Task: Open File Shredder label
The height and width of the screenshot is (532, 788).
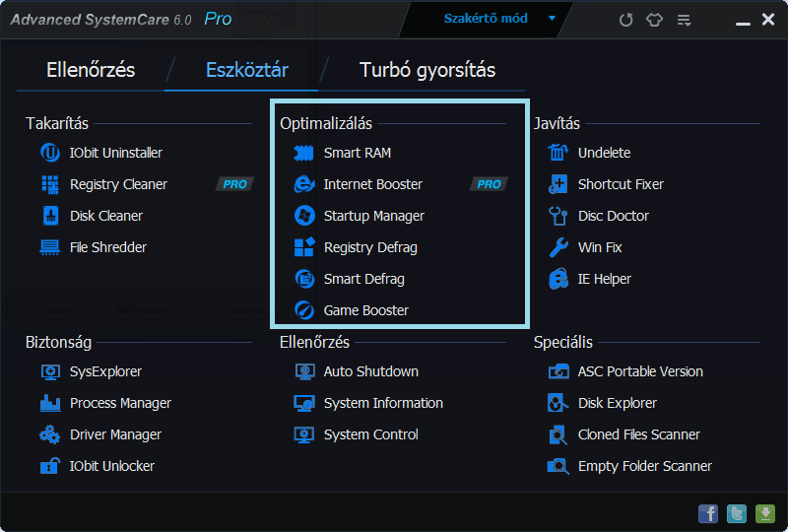Action: tap(108, 247)
